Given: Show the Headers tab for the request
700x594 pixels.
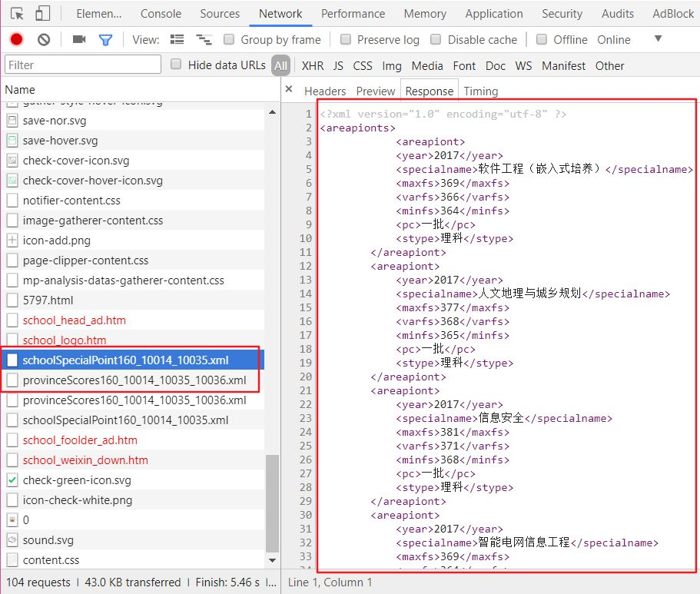Looking at the screenshot, I should pyautogui.click(x=325, y=91).
